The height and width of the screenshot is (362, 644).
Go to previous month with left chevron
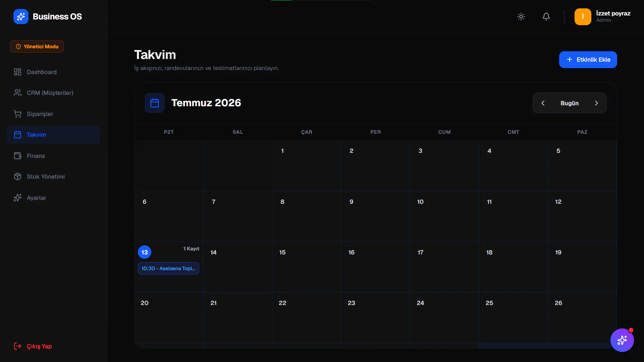pos(543,103)
